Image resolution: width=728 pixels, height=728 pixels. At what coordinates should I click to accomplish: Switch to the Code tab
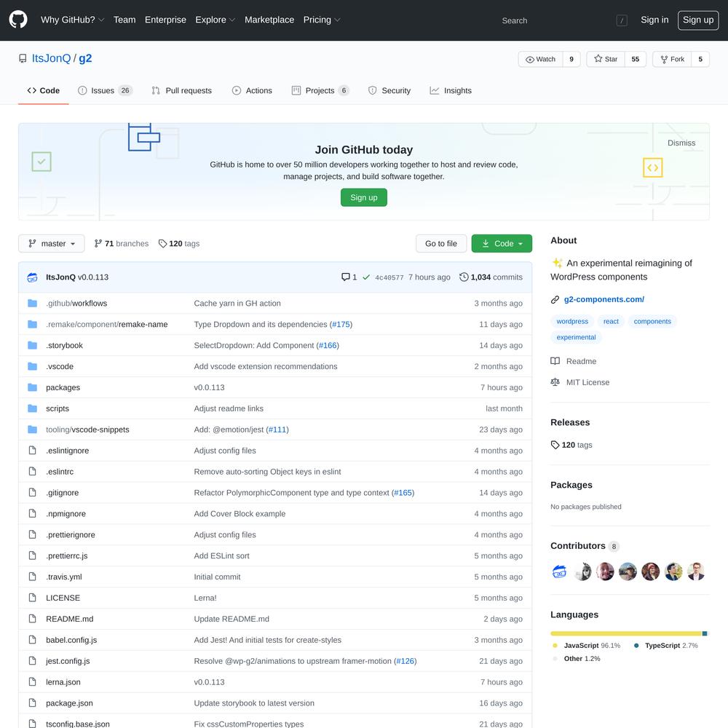44,90
